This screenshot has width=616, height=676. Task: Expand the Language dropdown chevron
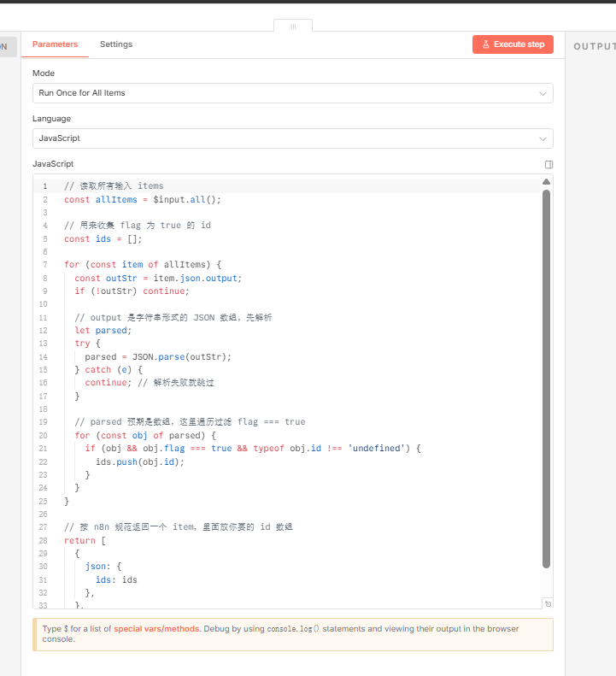[543, 138]
